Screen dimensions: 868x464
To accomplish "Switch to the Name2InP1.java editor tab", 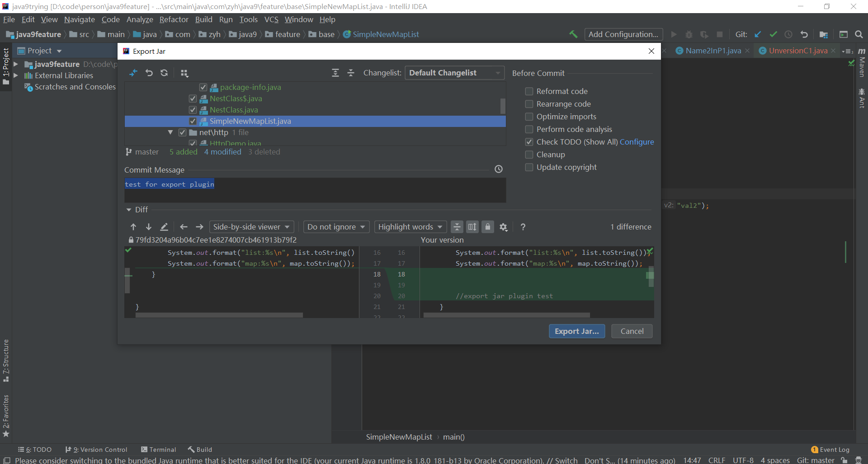I will click(x=713, y=51).
